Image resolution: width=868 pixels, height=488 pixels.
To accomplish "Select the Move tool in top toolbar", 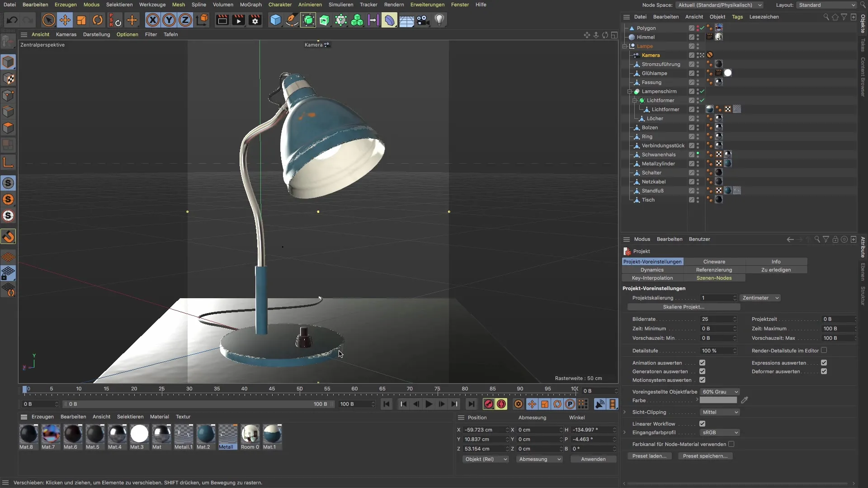I will pyautogui.click(x=65, y=20).
